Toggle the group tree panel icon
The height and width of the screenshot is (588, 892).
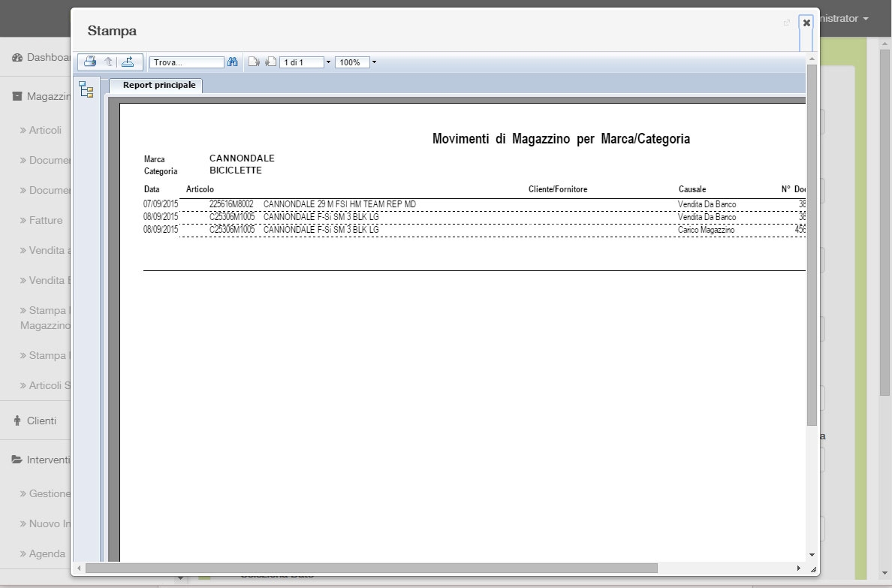pos(86,90)
